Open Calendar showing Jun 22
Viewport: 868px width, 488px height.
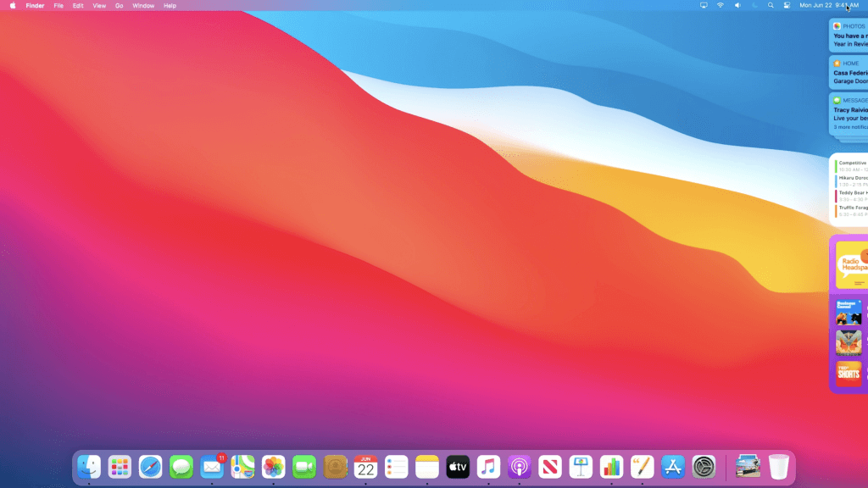[365, 467]
